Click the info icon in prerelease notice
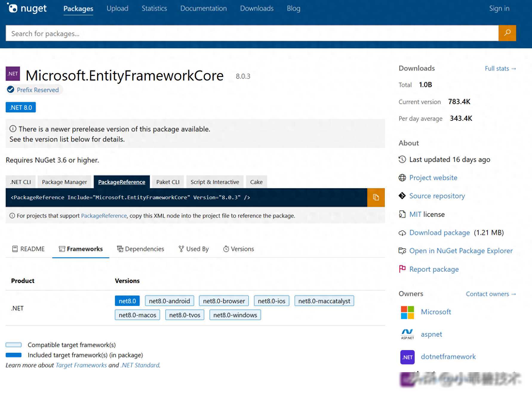Viewport: 532px width, 396px height. tap(13, 129)
